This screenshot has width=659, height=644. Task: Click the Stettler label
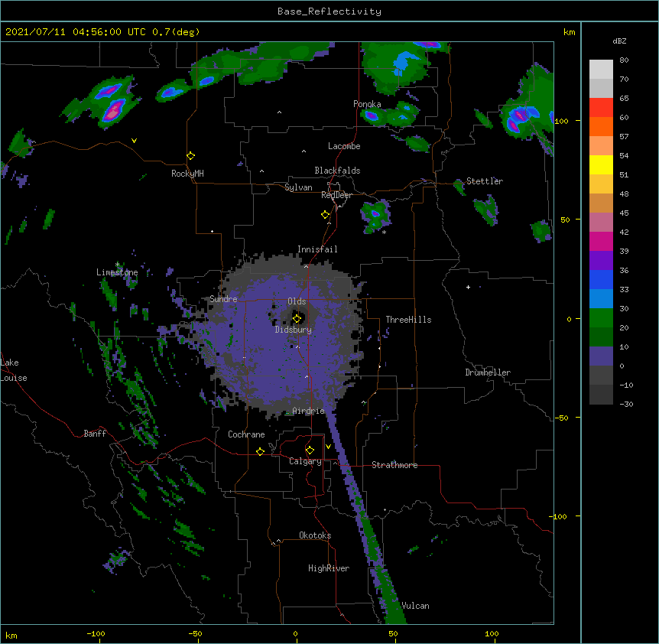point(485,181)
